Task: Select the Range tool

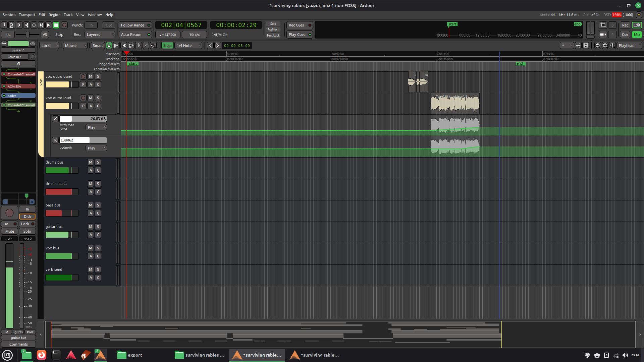Action: (116, 46)
